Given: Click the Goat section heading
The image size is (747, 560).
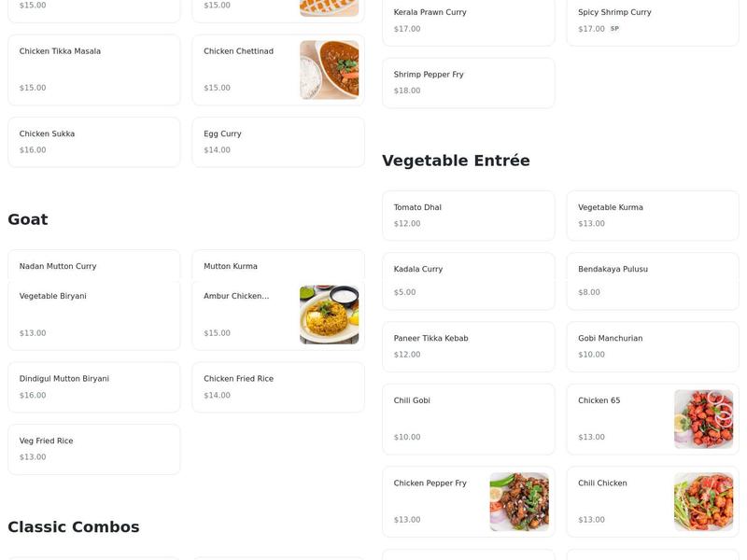Looking at the screenshot, I should pos(28,218).
